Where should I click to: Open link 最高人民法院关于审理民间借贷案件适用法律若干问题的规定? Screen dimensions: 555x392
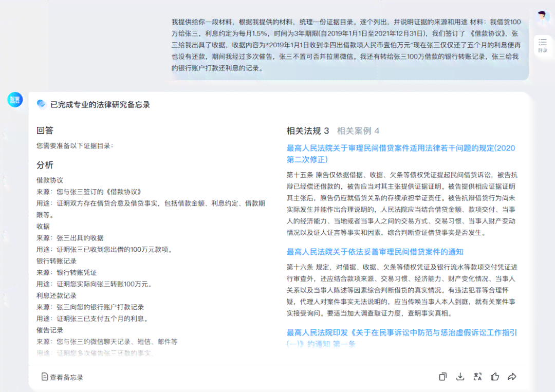click(x=401, y=154)
